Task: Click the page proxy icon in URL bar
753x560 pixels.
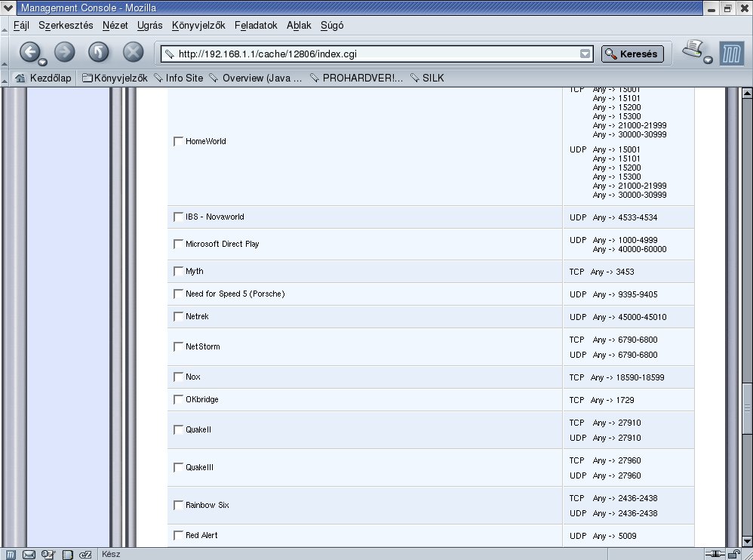Action: [169, 54]
